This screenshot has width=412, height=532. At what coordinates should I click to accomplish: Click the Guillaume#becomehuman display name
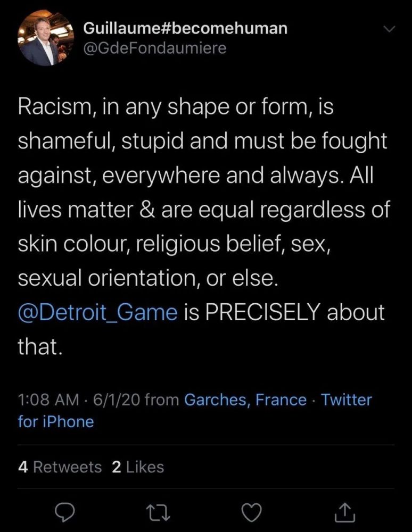[185, 28]
